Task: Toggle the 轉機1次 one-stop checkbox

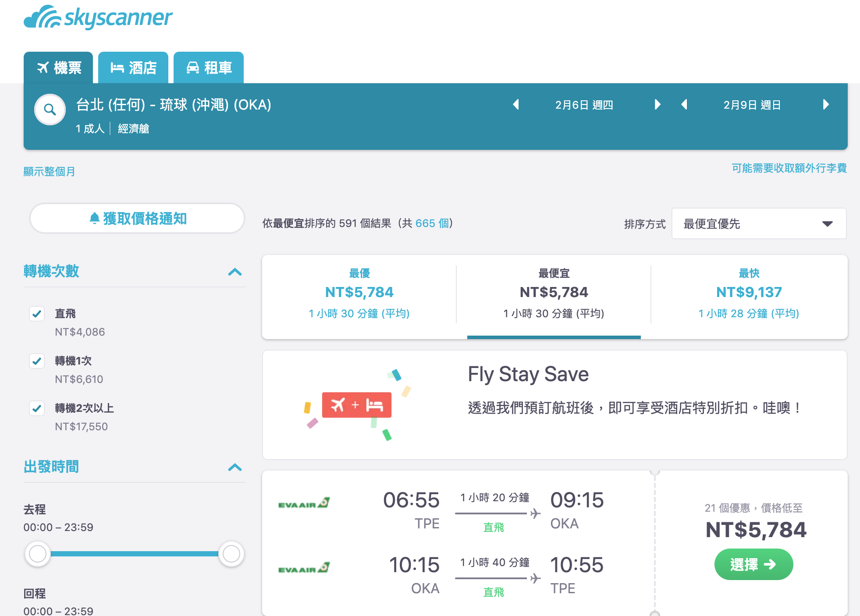Action: 37,361
